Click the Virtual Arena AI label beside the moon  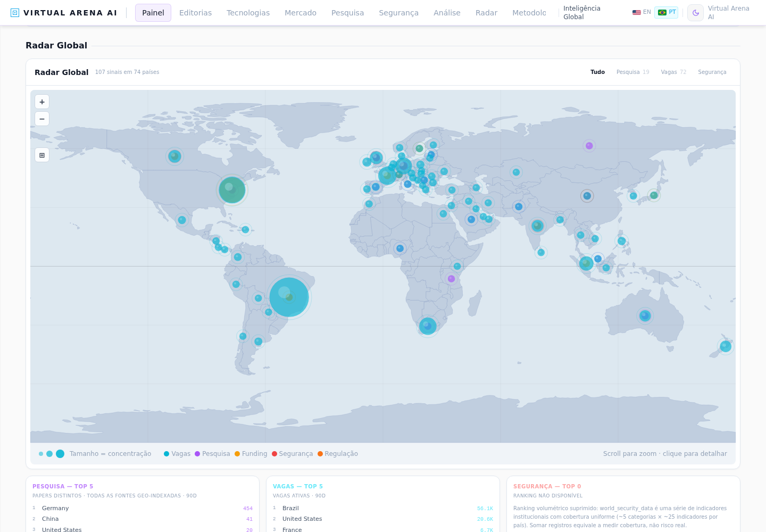point(728,13)
